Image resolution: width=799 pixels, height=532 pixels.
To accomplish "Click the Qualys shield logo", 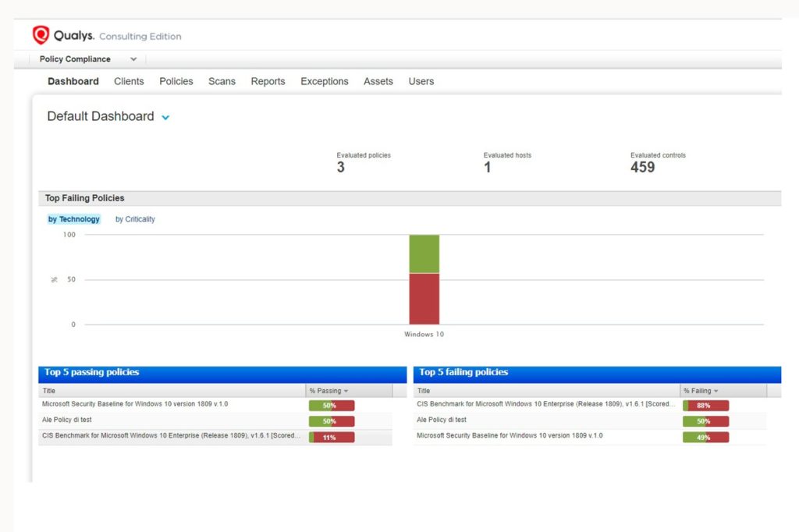I will click(x=41, y=35).
